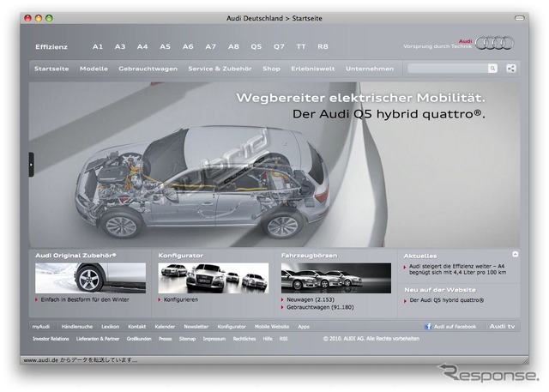
Task: Open RSS link
Action: point(284,339)
